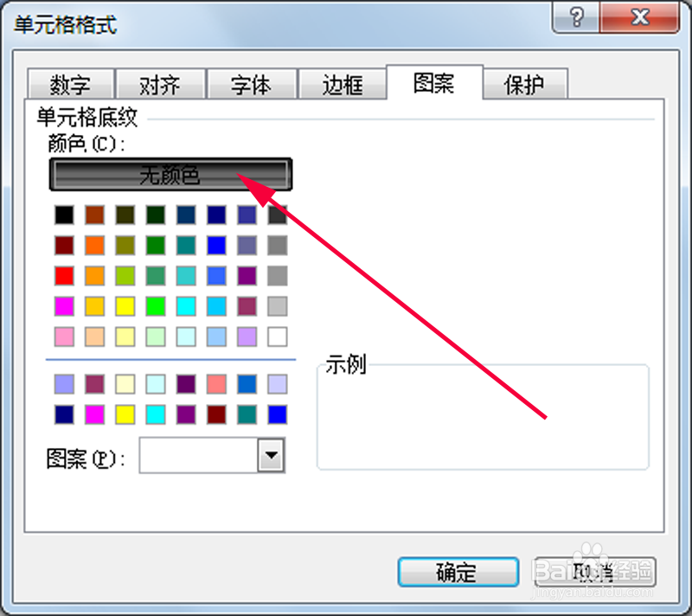This screenshot has height=616, width=692.
Task: Pick the bright yellow swatch in fourth row
Action: click(x=125, y=306)
